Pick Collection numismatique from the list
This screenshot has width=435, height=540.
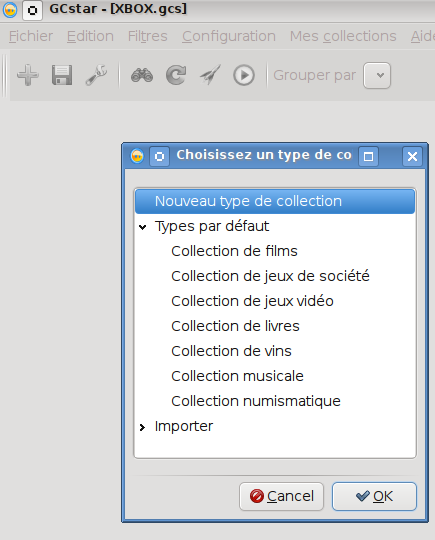coord(256,401)
